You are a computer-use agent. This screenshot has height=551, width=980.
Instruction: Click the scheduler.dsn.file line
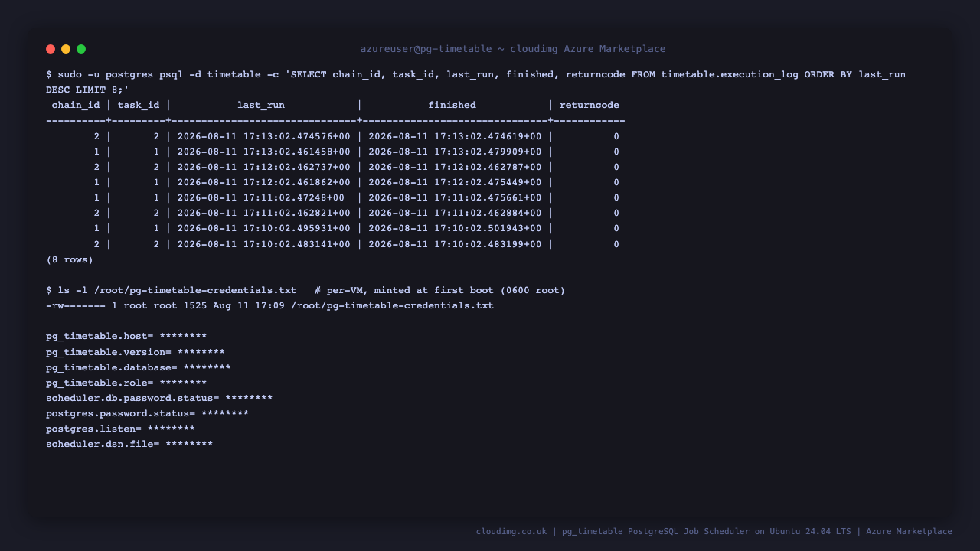pyautogui.click(x=129, y=444)
